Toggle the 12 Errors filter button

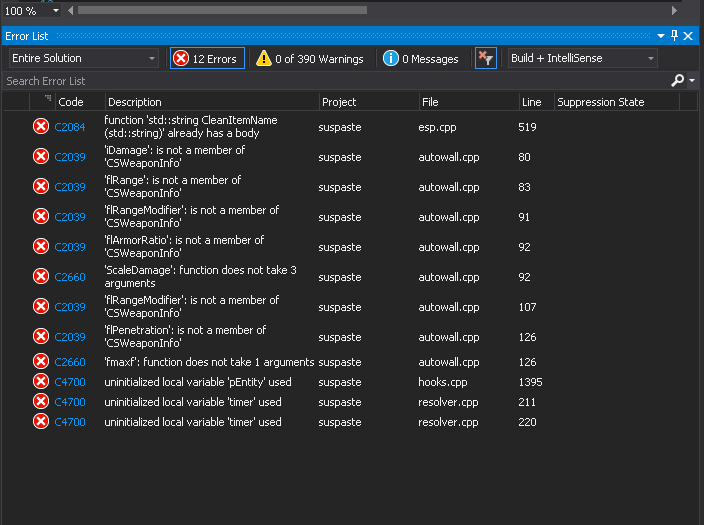[207, 58]
